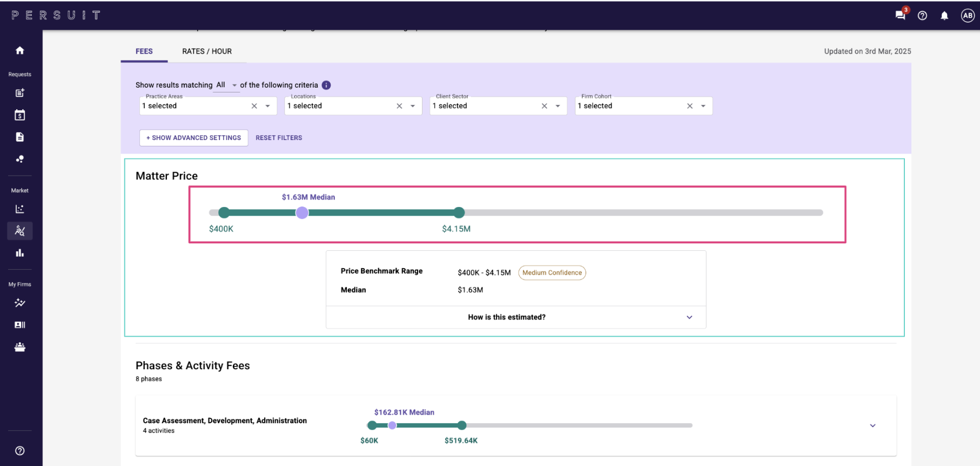The height and width of the screenshot is (466, 980).
Task: Open the document icon under Requests
Action: tap(20, 137)
